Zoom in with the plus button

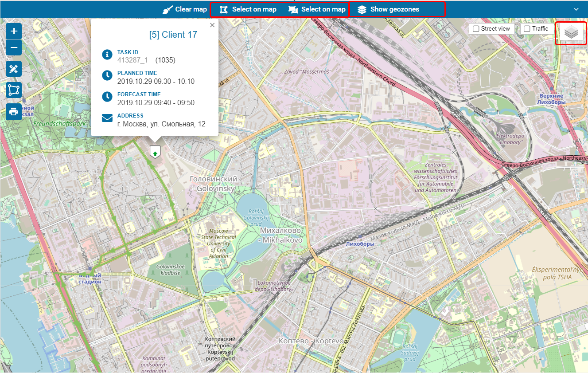click(14, 31)
